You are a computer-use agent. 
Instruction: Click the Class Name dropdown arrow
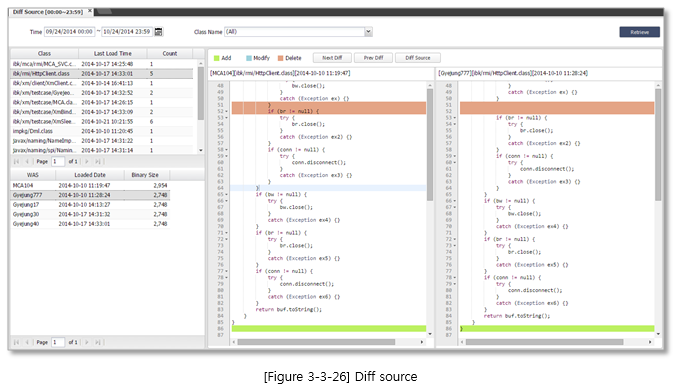pos(368,32)
